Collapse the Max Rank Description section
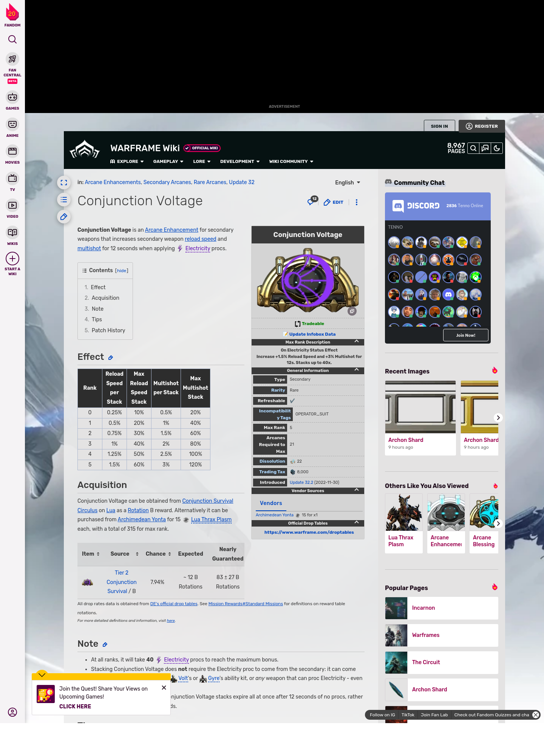 point(357,341)
